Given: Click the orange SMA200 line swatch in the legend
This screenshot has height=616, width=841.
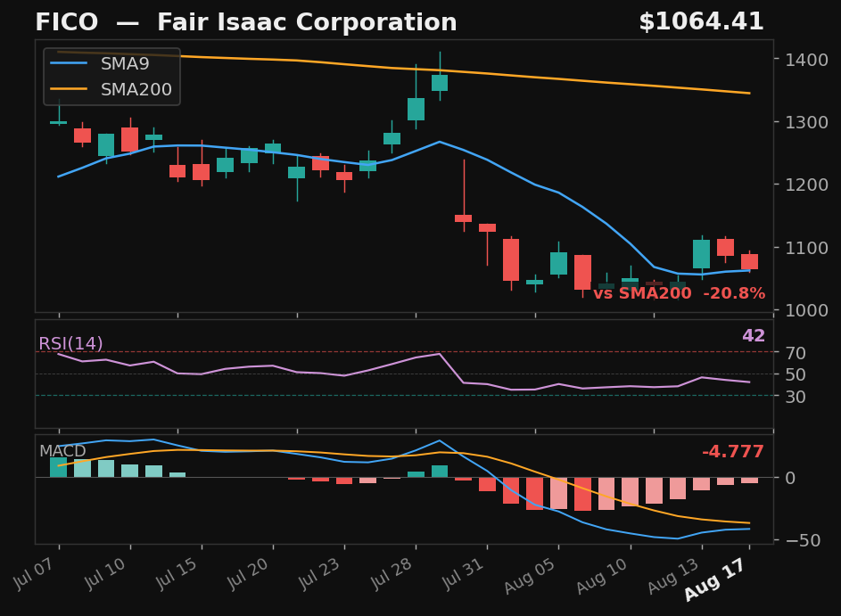Looking at the screenshot, I should (x=68, y=89).
